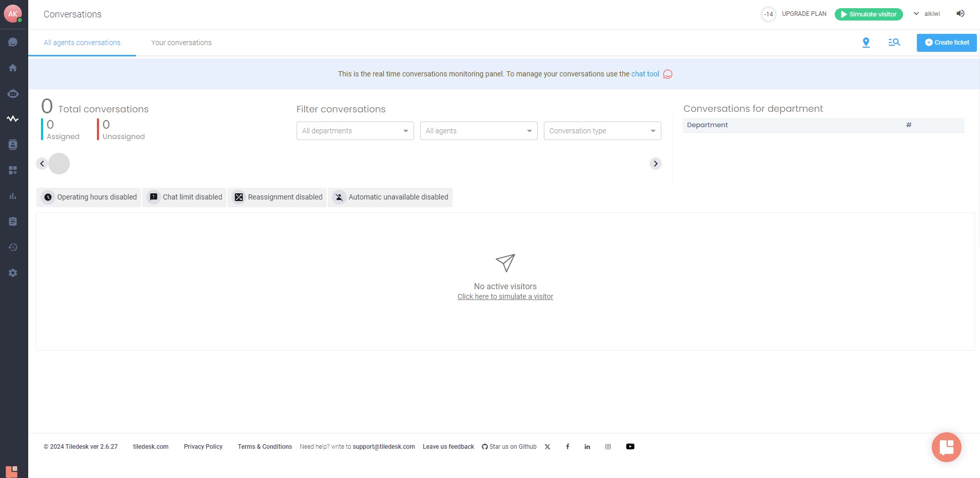Expand the All agents dropdown
This screenshot has height=478, width=980.
click(x=479, y=131)
